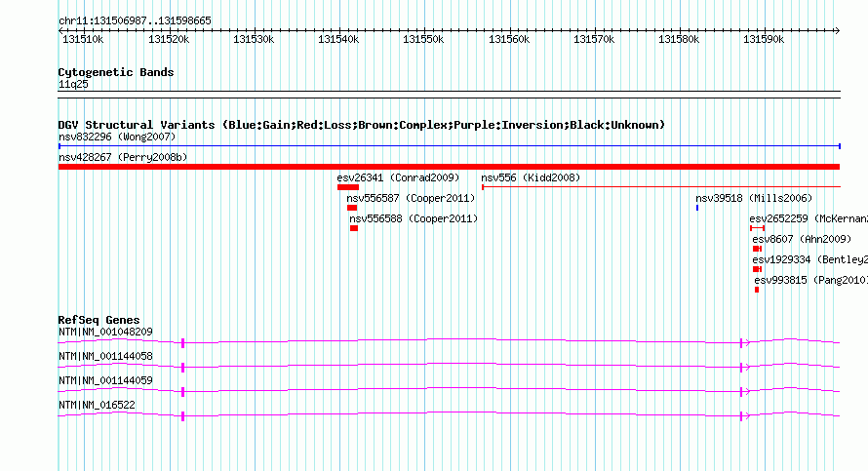Click the red nsv556587 variant block
The width and height of the screenshot is (868, 471).
[x=352, y=208]
